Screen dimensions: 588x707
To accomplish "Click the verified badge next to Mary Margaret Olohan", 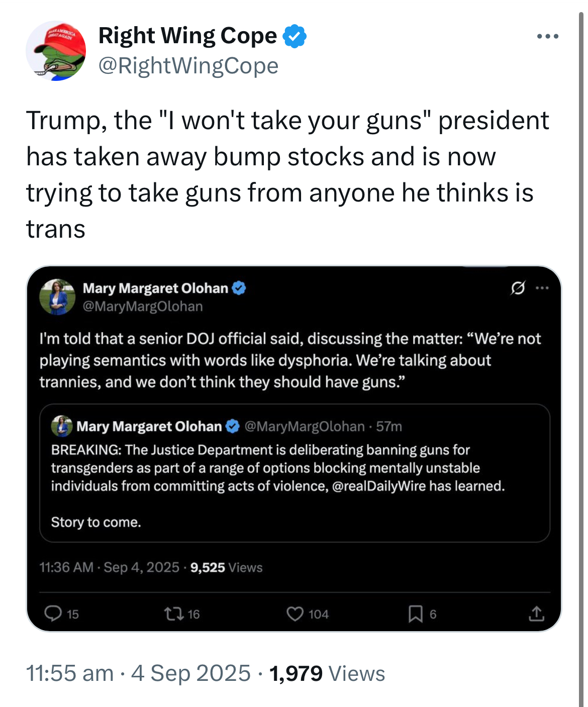I will pos(239,288).
